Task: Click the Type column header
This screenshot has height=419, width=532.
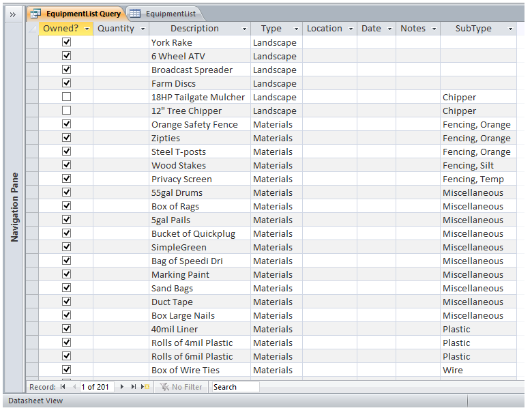Action: pyautogui.click(x=271, y=29)
